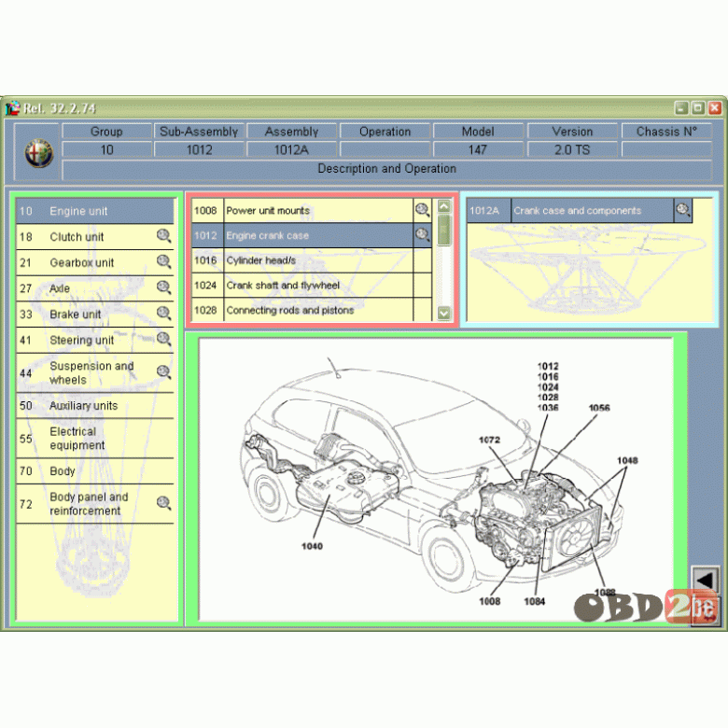Click label 1012 in diagram label stack

click(x=548, y=366)
